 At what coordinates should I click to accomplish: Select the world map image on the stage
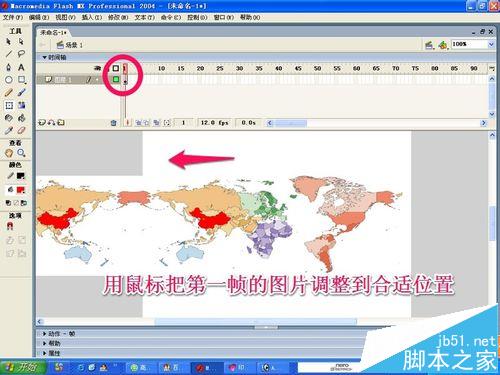tap(220, 225)
